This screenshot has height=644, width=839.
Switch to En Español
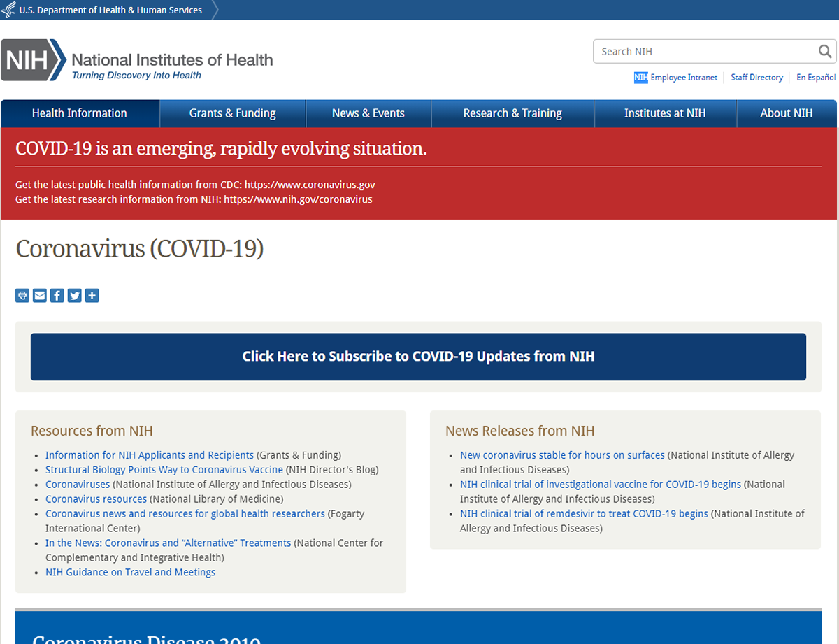pos(816,78)
